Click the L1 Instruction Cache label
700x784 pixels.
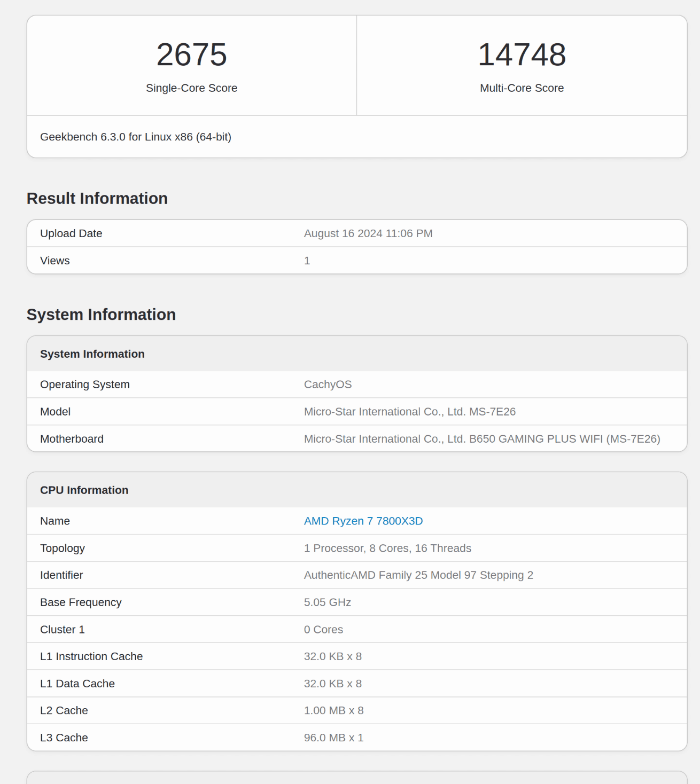(91, 656)
